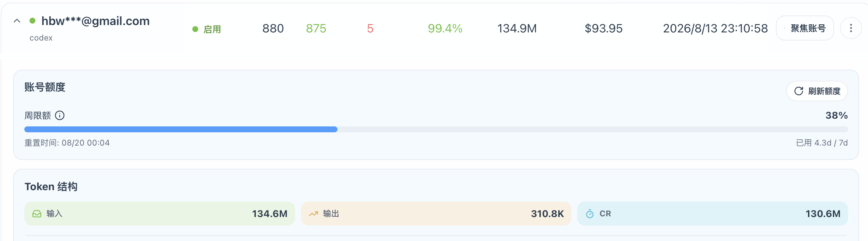Collapse the hbw***@gmail.com account row
Image resolution: width=868 pixels, height=241 pixels.
[17, 21]
